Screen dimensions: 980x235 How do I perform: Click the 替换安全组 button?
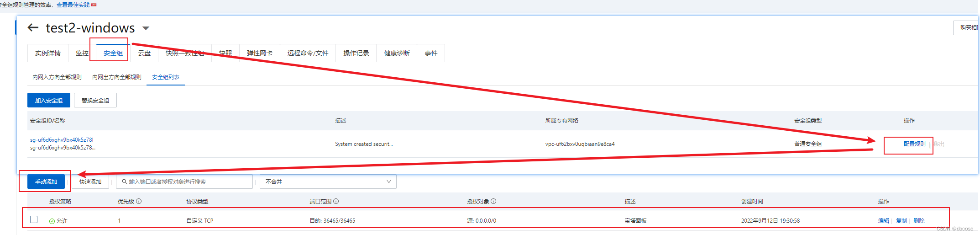coord(95,100)
